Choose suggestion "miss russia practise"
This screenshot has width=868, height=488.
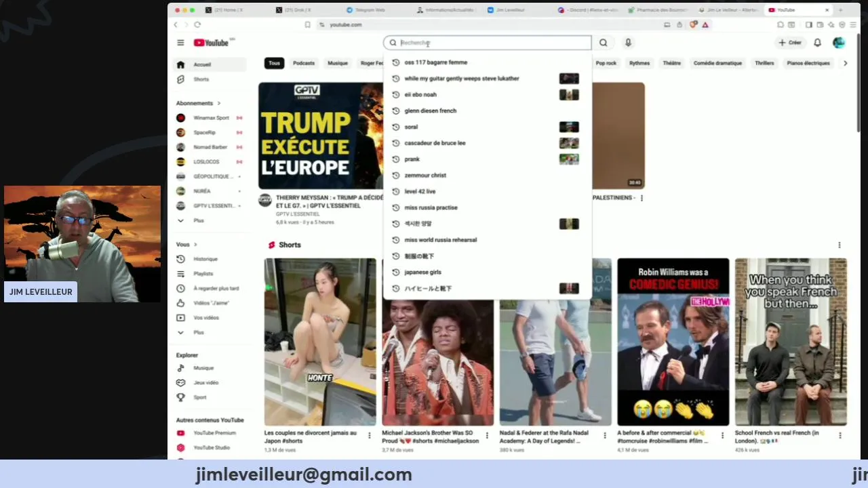[x=487, y=207]
